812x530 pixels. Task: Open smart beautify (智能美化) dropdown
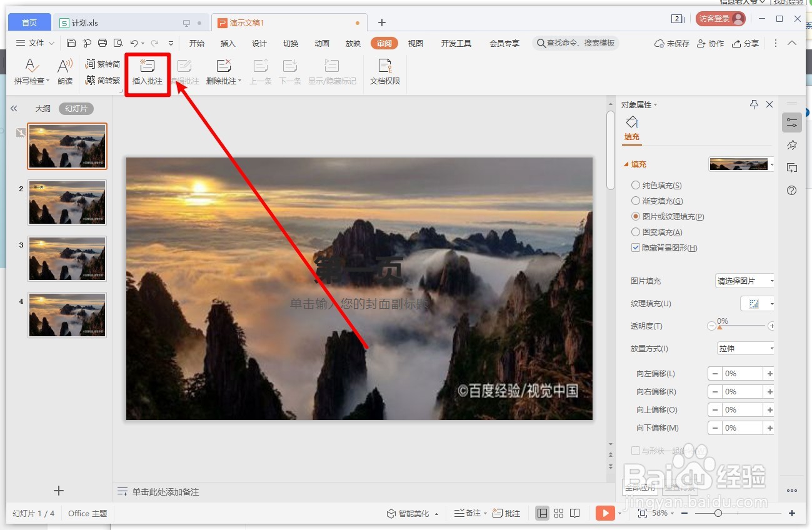(x=412, y=513)
